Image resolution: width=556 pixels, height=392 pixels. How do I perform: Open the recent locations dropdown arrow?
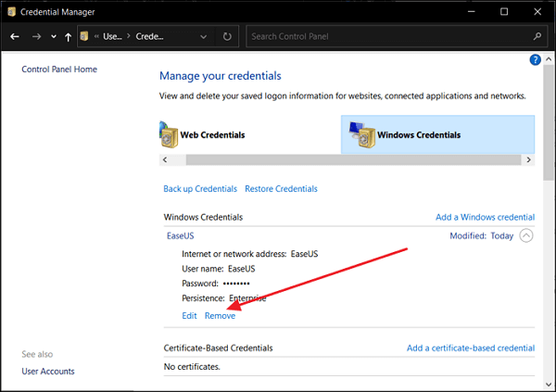tap(54, 37)
